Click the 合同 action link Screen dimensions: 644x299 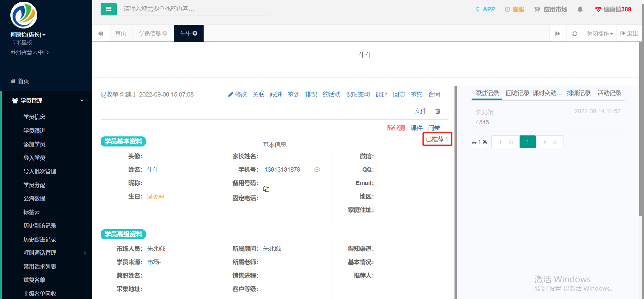pyautogui.click(x=434, y=95)
